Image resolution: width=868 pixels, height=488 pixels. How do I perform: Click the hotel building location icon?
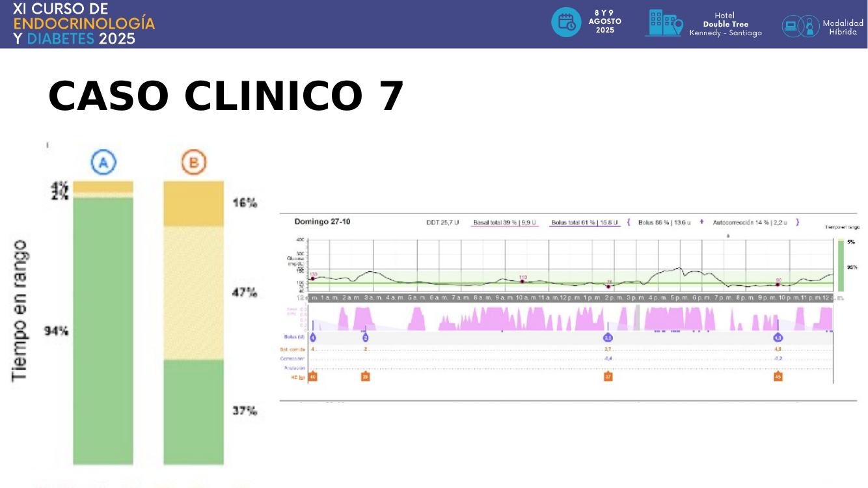click(x=664, y=23)
